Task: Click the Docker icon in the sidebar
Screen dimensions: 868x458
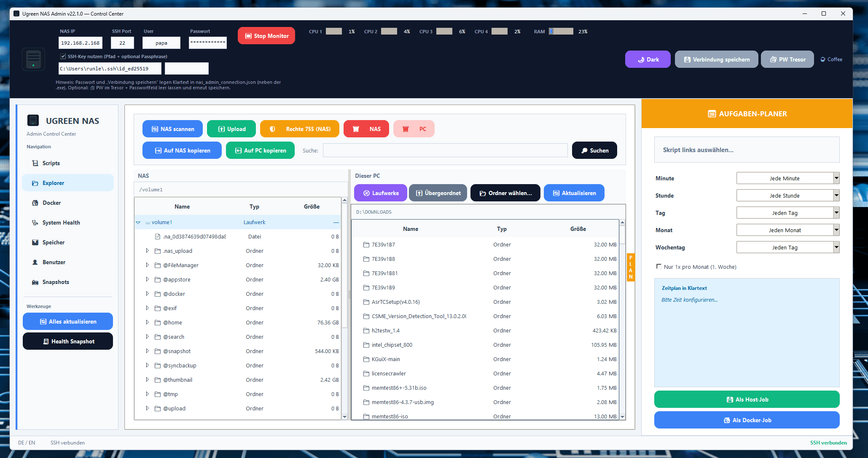Action: 35,203
